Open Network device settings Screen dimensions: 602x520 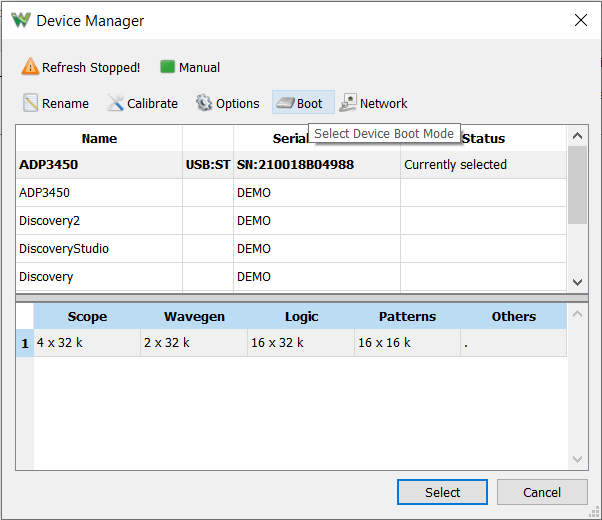click(373, 103)
